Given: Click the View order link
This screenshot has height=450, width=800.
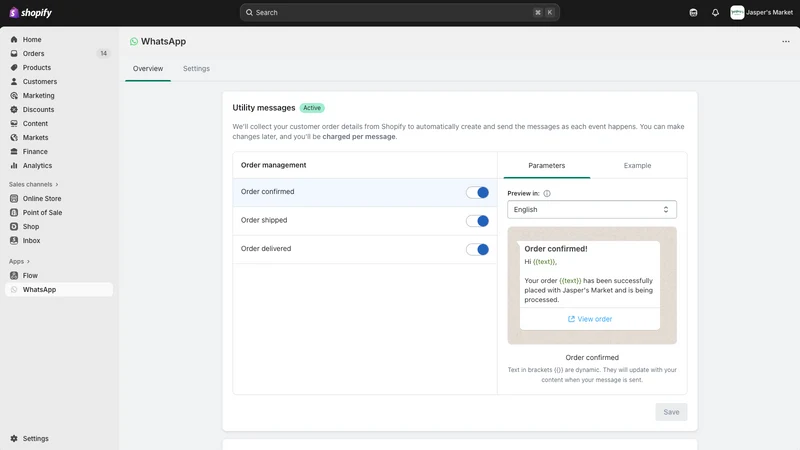Looking at the screenshot, I should click(590, 319).
